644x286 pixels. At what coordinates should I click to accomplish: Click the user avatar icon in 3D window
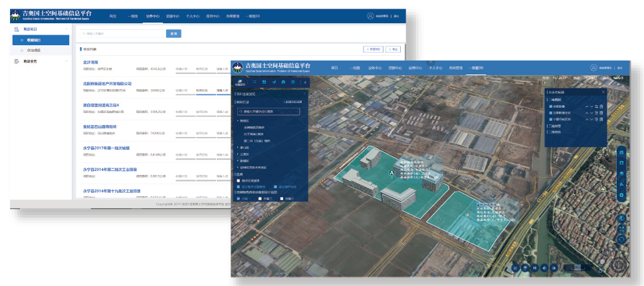click(x=593, y=68)
